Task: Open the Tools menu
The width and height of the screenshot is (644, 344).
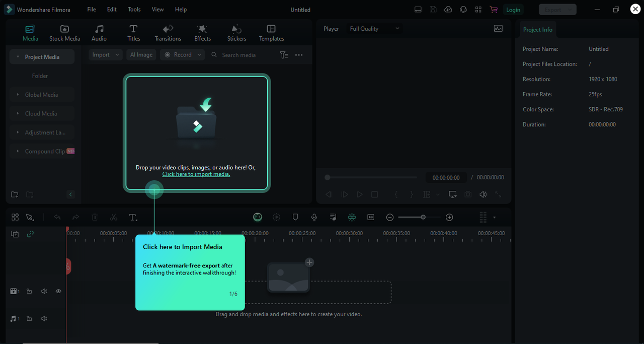Action: point(134,9)
